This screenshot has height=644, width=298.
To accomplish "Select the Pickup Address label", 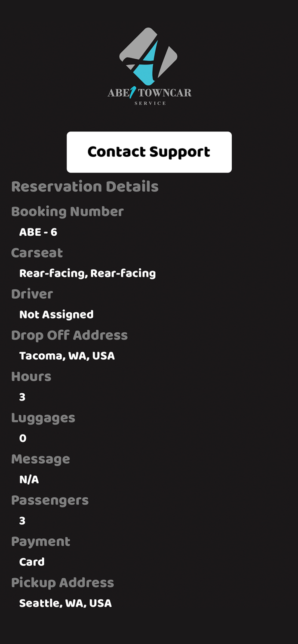I will [62, 582].
